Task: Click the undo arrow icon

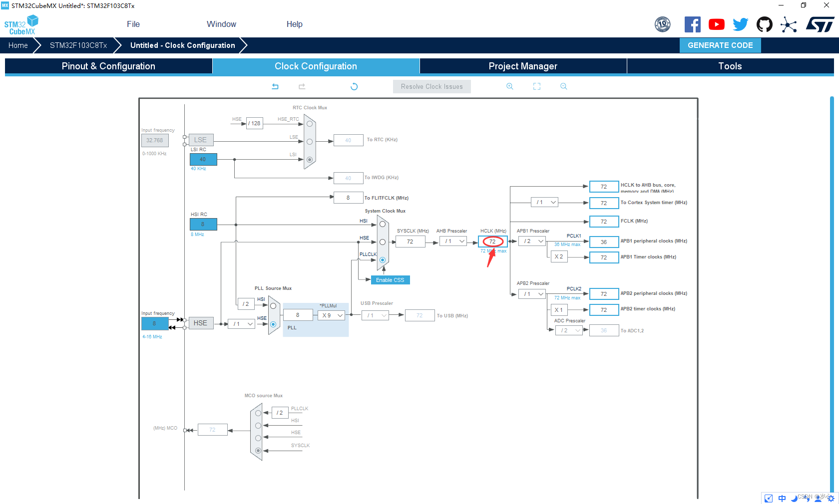Action: tap(275, 86)
